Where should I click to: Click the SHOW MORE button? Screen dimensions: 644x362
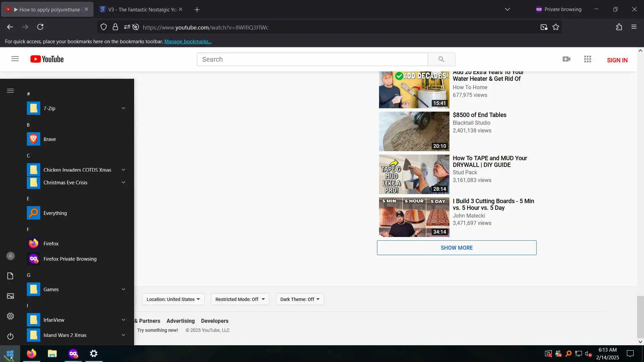coord(457,248)
